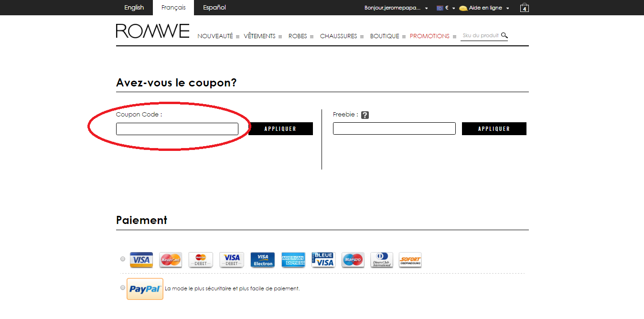Click inside the circled Coupon Code field
The width and height of the screenshot is (644, 319).
click(177, 128)
